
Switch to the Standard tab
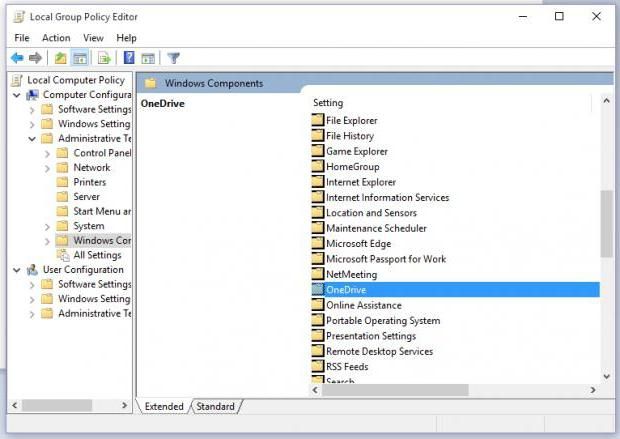pyautogui.click(x=215, y=406)
